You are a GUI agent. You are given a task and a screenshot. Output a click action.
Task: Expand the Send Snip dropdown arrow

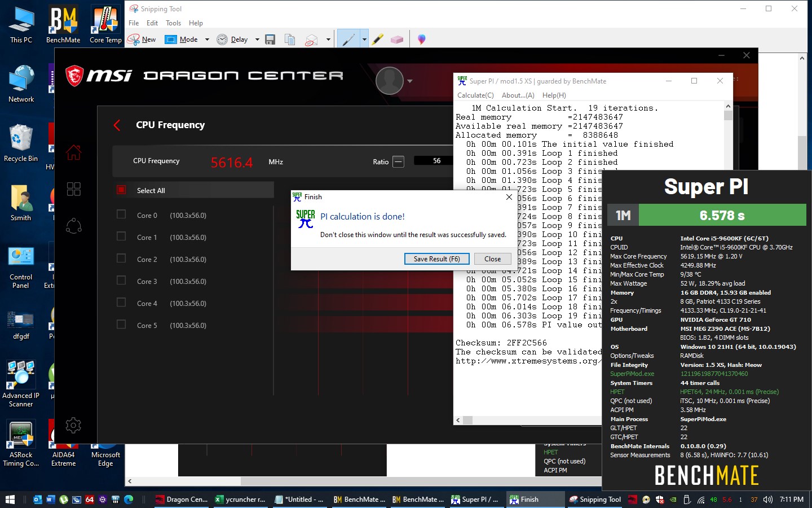(x=328, y=40)
